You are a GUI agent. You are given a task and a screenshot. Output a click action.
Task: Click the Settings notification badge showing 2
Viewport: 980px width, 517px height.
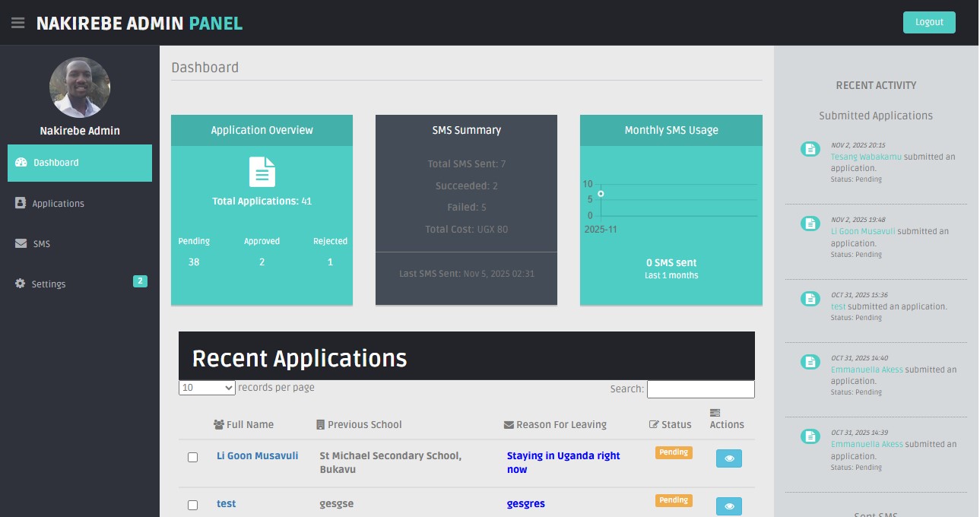point(140,281)
